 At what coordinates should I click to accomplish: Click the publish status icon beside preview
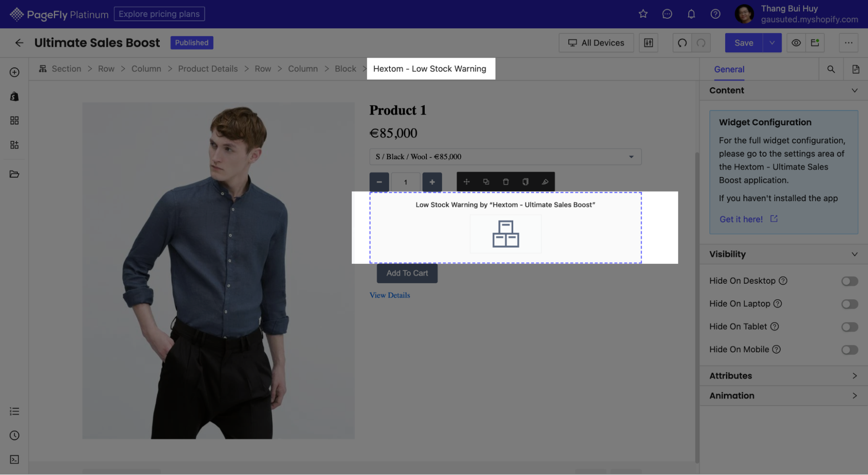click(815, 43)
